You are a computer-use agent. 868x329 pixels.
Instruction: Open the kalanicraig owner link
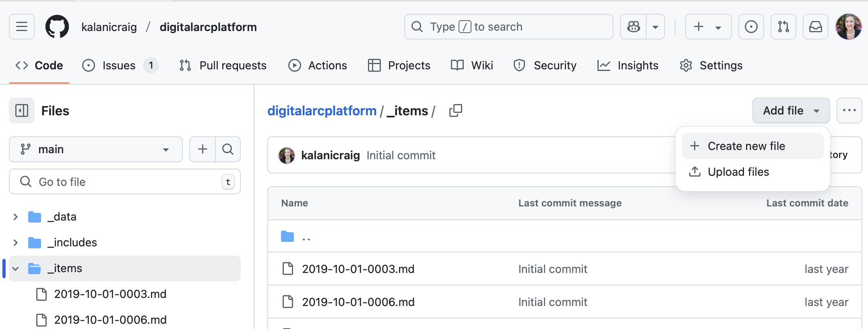[109, 27]
